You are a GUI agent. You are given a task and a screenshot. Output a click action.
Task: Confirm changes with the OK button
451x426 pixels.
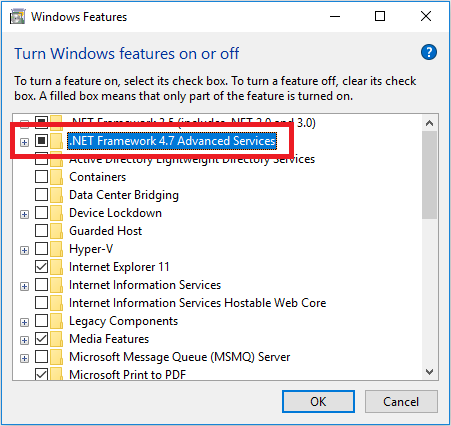click(x=318, y=402)
